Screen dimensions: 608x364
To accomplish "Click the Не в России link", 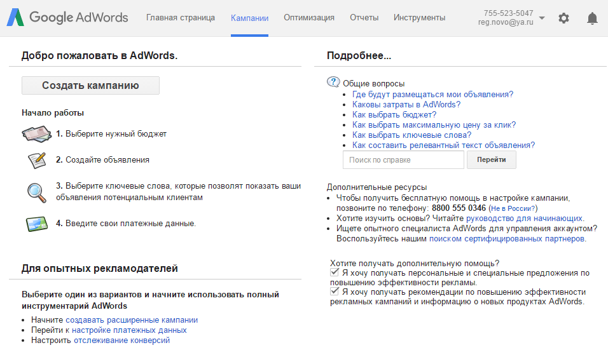I will 513,208.
